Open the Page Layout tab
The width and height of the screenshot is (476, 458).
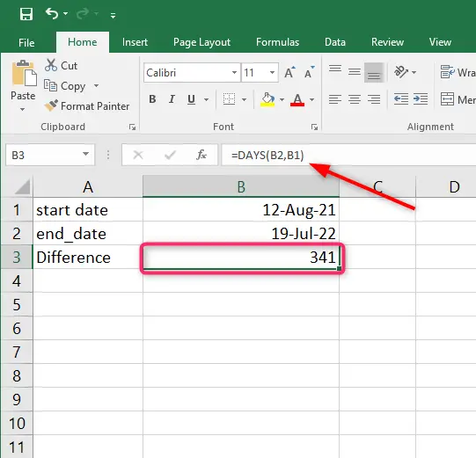(201, 42)
